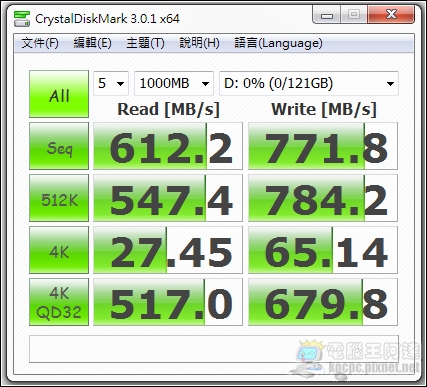Start the 512K benchmark test
This screenshot has width=427, height=387.
click(59, 198)
